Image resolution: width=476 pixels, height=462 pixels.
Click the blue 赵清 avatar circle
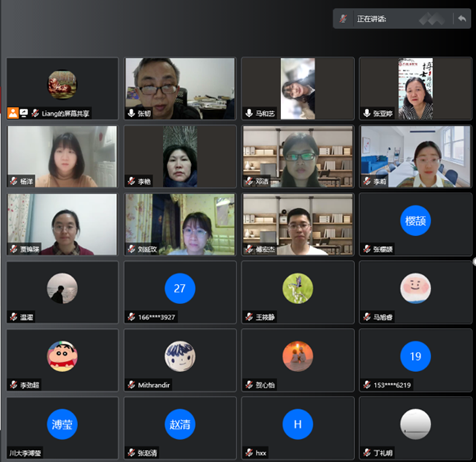pyautogui.click(x=179, y=424)
